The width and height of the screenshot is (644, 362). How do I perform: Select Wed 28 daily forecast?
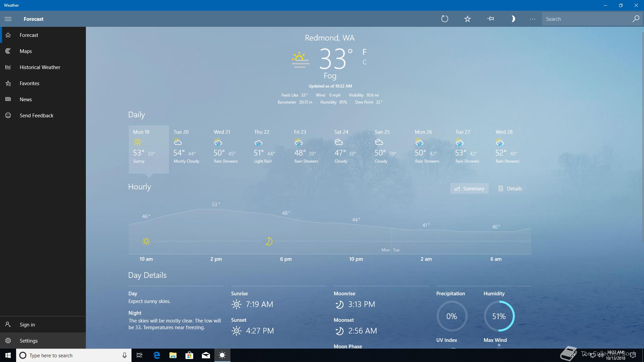pos(511,149)
